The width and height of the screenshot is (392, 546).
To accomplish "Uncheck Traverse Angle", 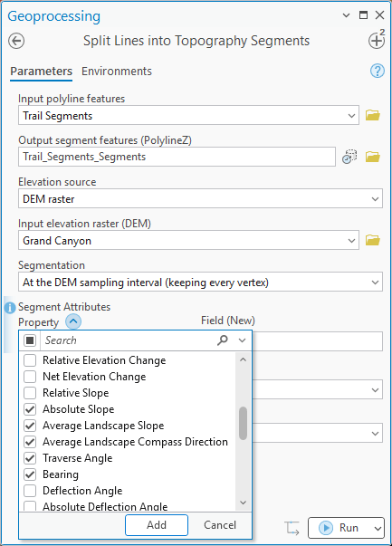I will tap(30, 458).
